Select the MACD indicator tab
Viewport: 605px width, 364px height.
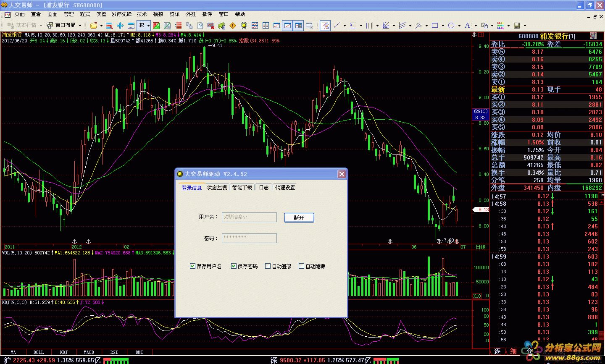coord(89,352)
